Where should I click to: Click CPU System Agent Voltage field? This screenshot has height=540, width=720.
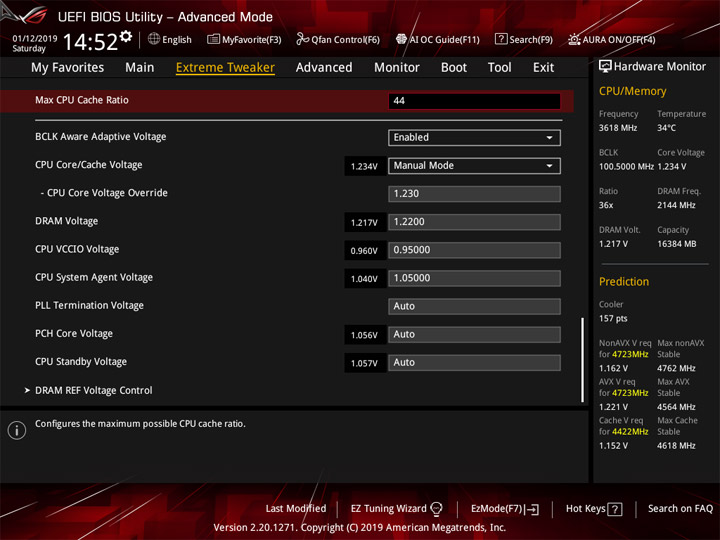tap(474, 278)
